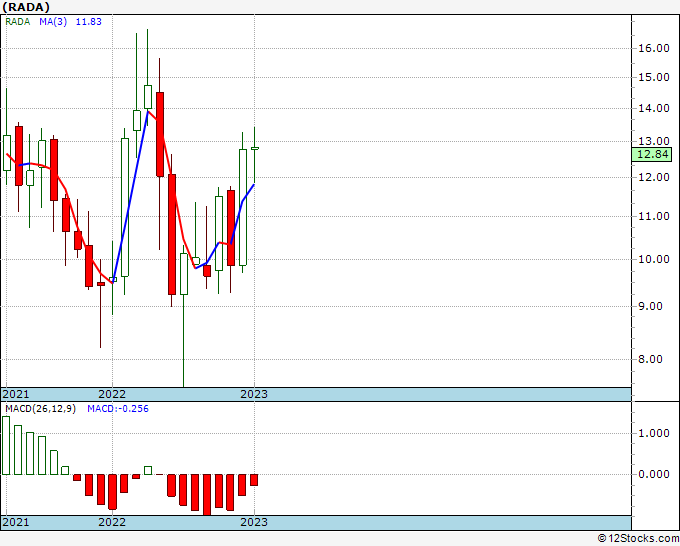Screen dimensions: 680x546
Task: Click the MACD(26,12,9) indicator label
Action: click(x=40, y=409)
